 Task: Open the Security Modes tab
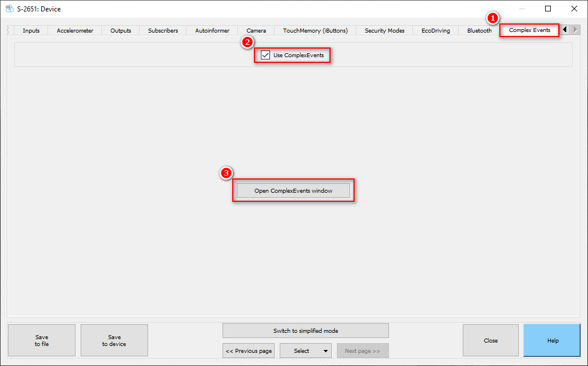(x=384, y=31)
